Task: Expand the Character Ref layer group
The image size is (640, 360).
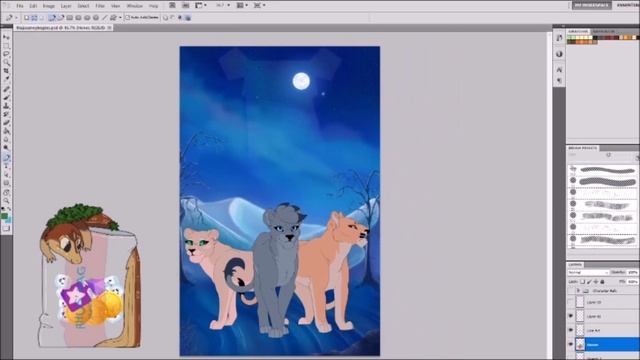Action: [578, 291]
